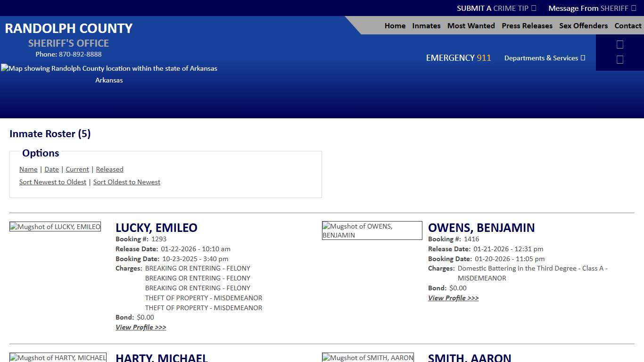View Profile of OWENS, BENJAMIN
The image size is (644, 362).
coord(453,298)
